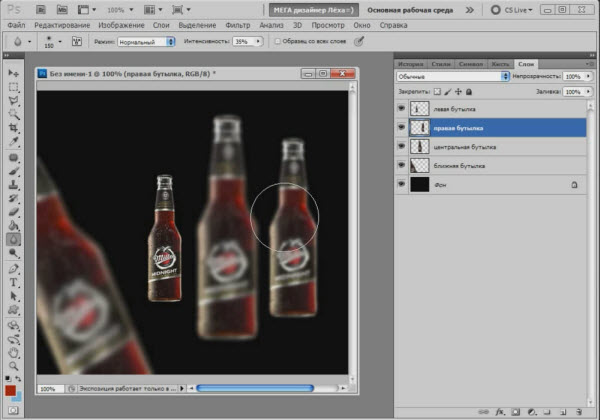This screenshot has width=600, height=420.
Task: Select the Move tool
Action: (14, 74)
